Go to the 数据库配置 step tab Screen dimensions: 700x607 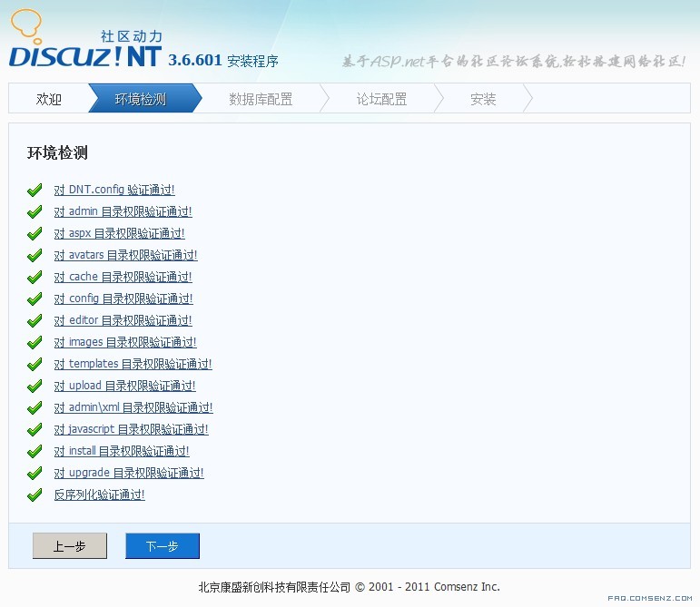point(261,99)
